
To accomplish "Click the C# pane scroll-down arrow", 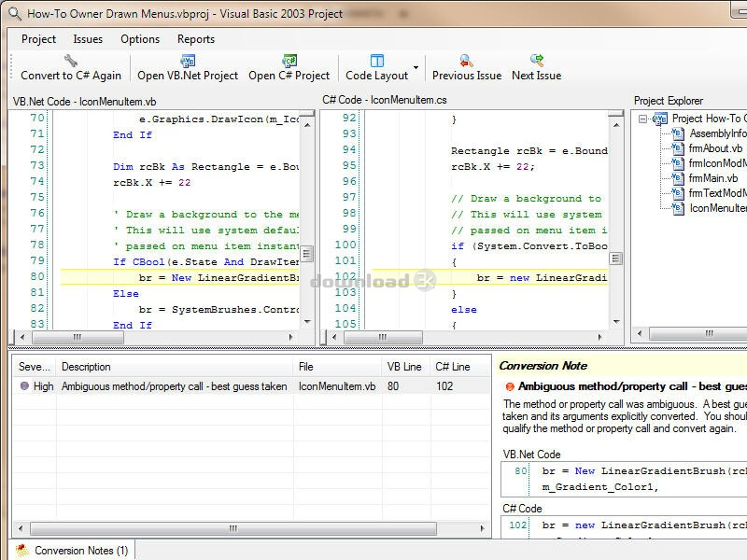I will pos(616,322).
